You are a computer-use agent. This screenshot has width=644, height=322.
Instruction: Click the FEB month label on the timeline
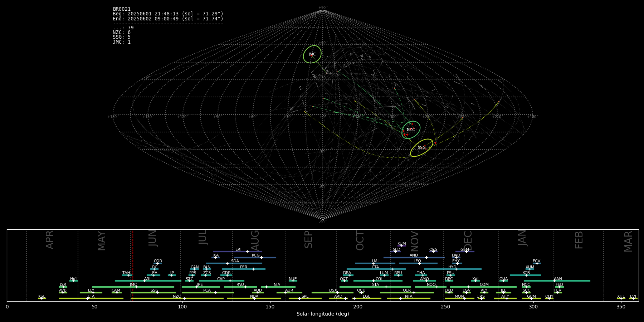[x=579, y=240]
